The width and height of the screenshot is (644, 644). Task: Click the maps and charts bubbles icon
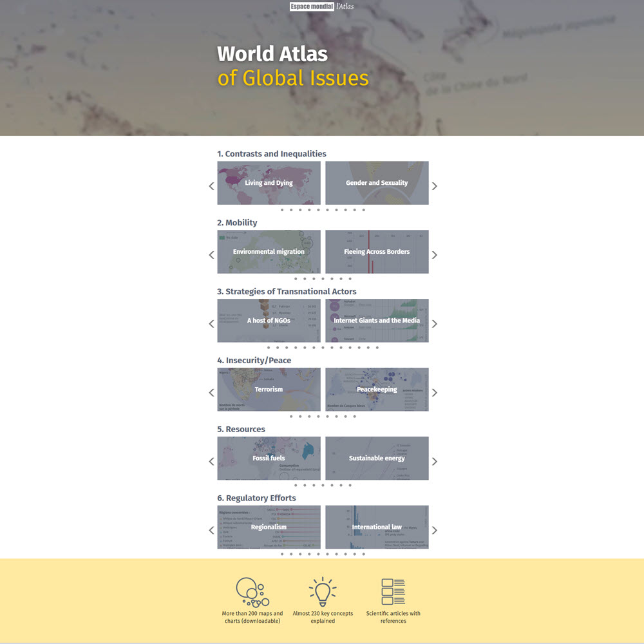252,592
